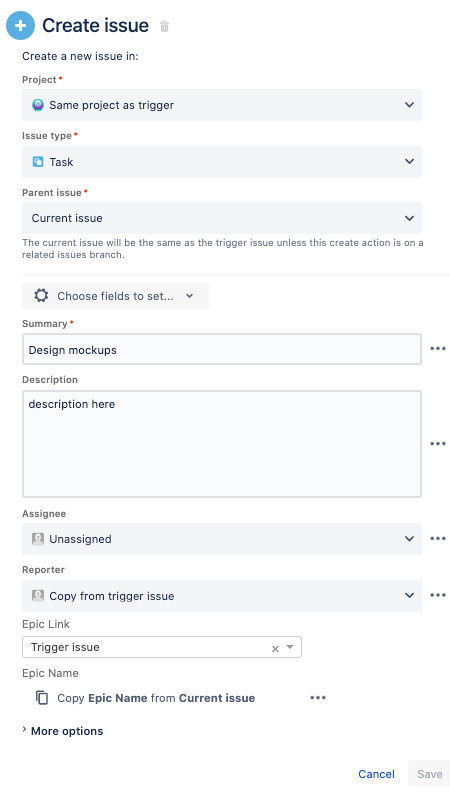Open the three-dot menu beside Description box

point(437,443)
